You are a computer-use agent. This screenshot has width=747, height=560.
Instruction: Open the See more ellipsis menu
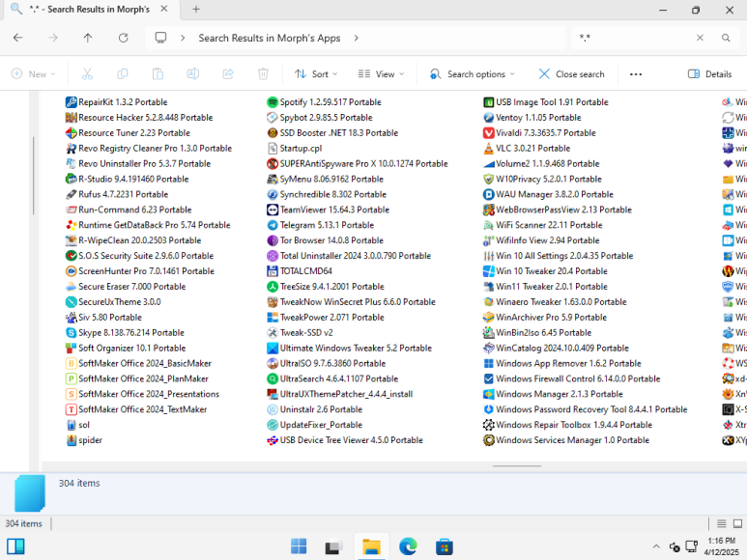pyautogui.click(x=635, y=74)
